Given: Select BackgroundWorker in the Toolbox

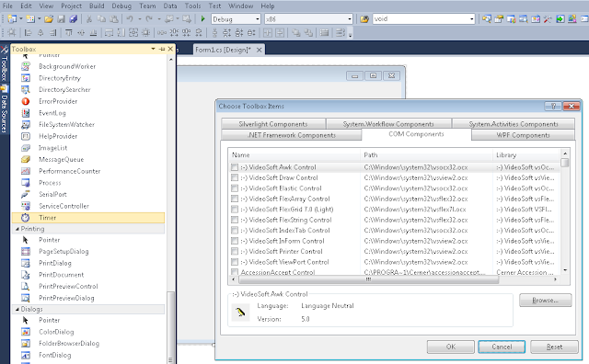Looking at the screenshot, I should tap(88, 66).
